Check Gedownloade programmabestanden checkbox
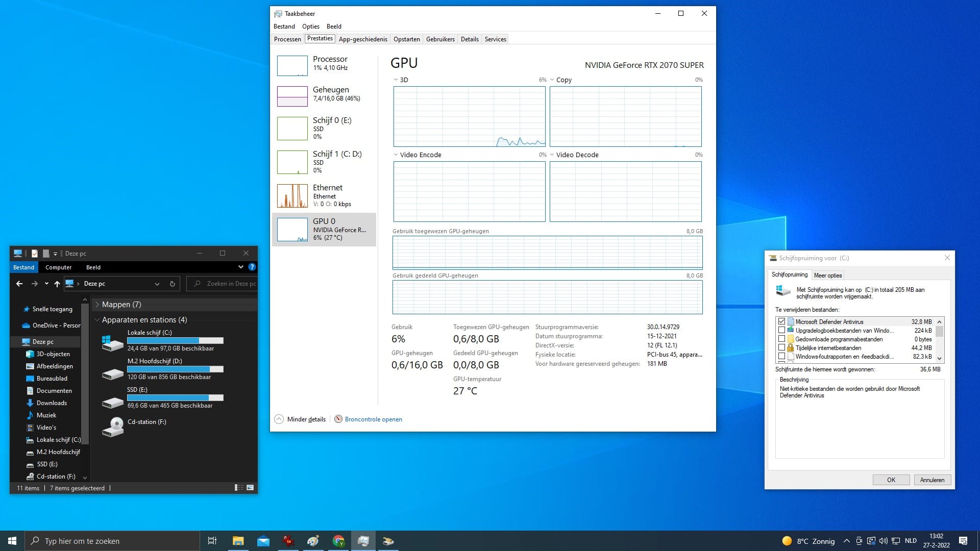This screenshot has width=980, height=551. (x=781, y=339)
